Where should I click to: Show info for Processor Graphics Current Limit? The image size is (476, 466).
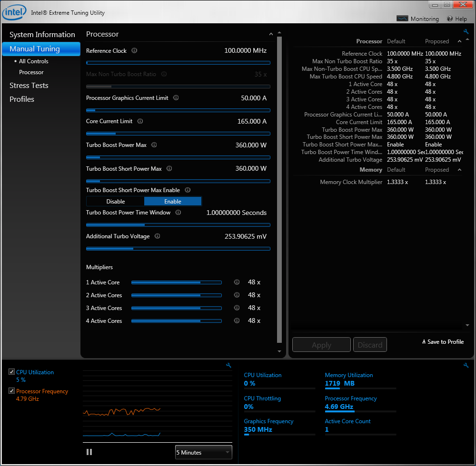[176, 97]
